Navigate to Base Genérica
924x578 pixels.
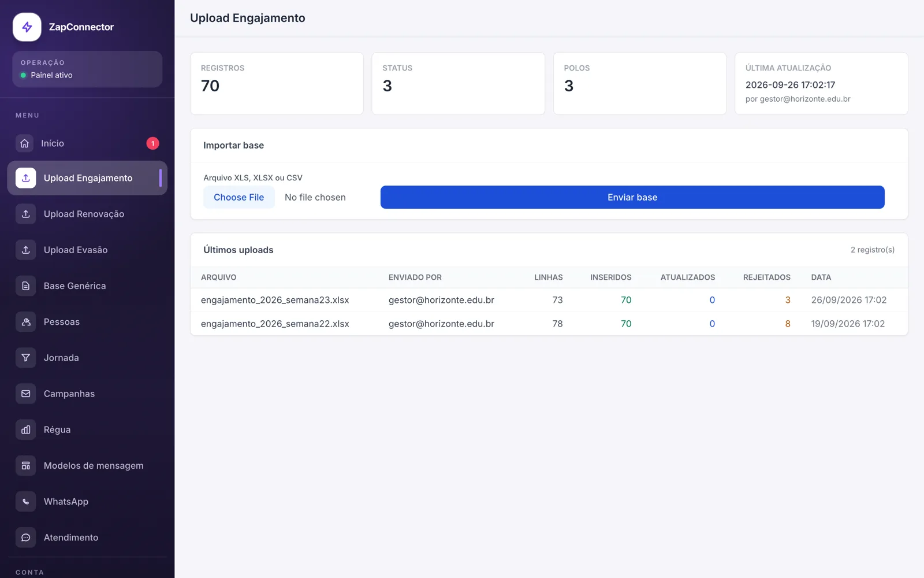(87, 286)
